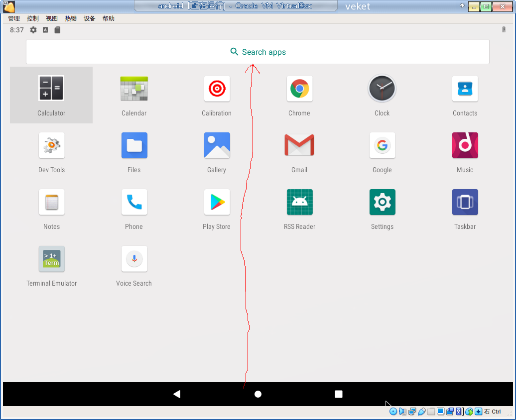Click the VirtualBox audio indicator
516x420 pixels.
402,412
